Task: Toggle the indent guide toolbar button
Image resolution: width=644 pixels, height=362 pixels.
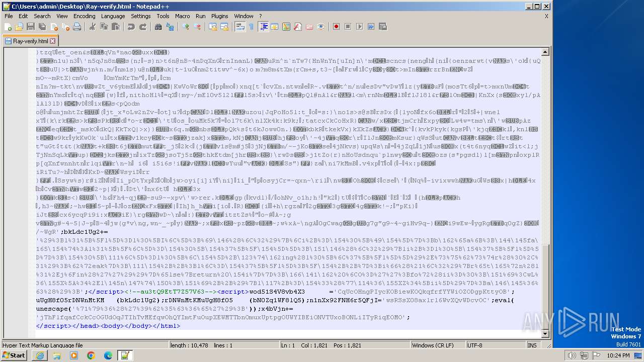Action: (263, 27)
